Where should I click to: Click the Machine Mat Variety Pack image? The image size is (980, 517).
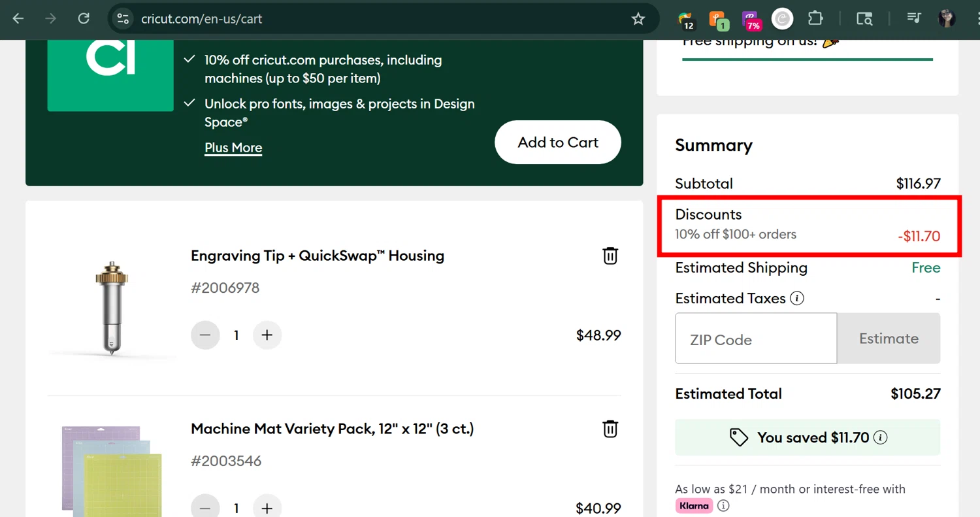[x=112, y=471]
